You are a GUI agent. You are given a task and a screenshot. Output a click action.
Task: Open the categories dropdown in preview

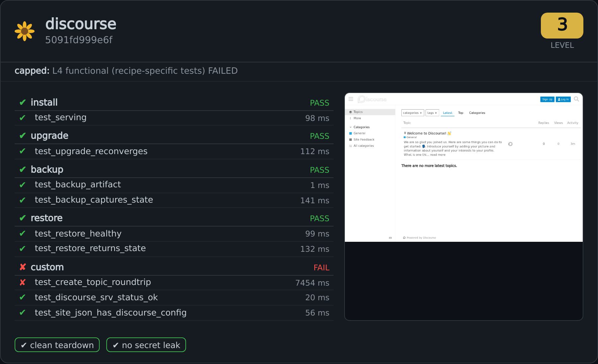(x=413, y=113)
